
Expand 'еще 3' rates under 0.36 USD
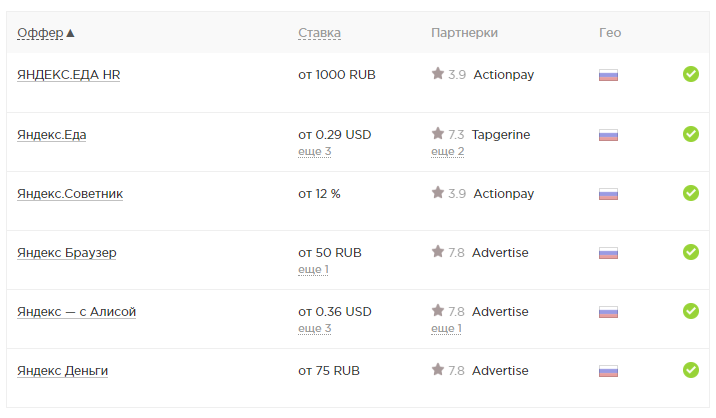point(314,328)
